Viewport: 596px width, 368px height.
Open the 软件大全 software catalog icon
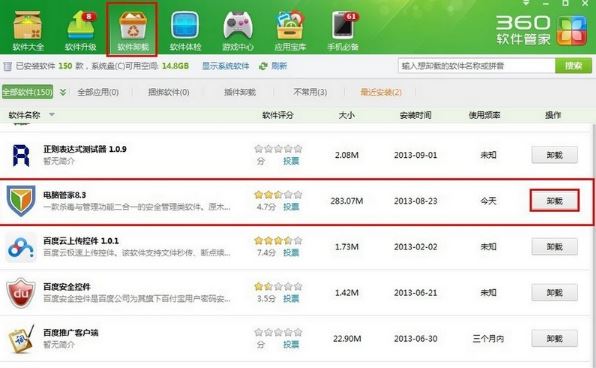pos(28,31)
